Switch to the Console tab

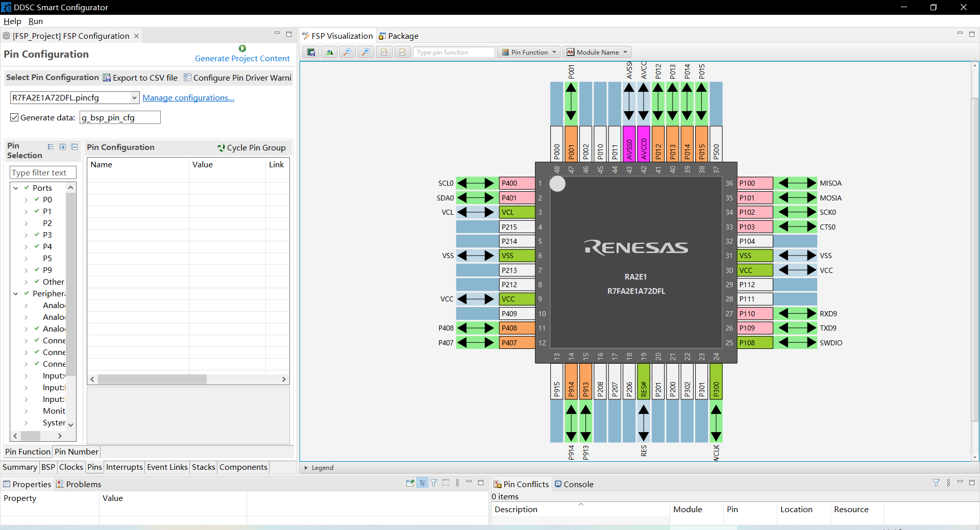coord(574,484)
